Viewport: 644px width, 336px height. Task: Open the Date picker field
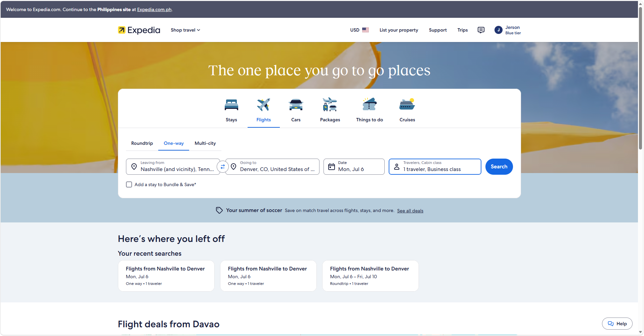click(354, 167)
